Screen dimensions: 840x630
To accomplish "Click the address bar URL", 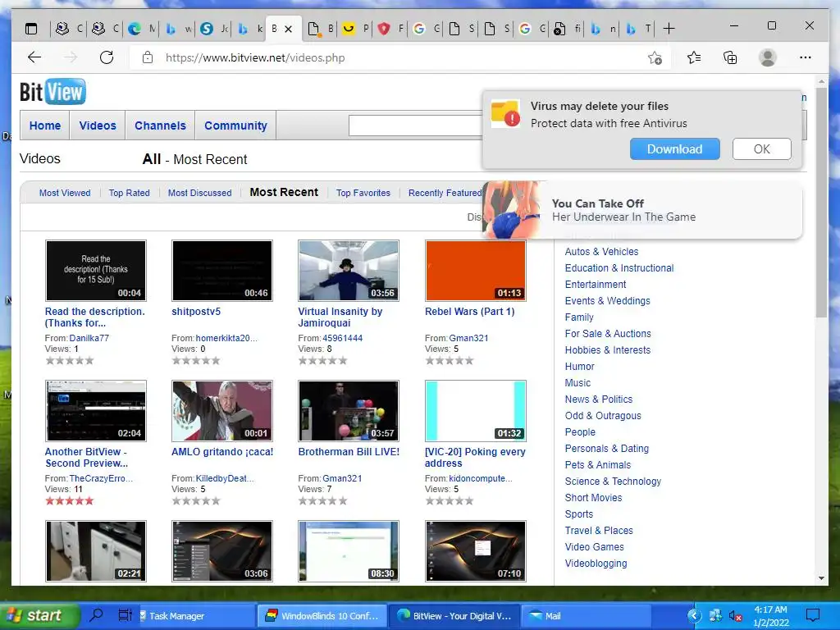I will pyautogui.click(x=255, y=58).
